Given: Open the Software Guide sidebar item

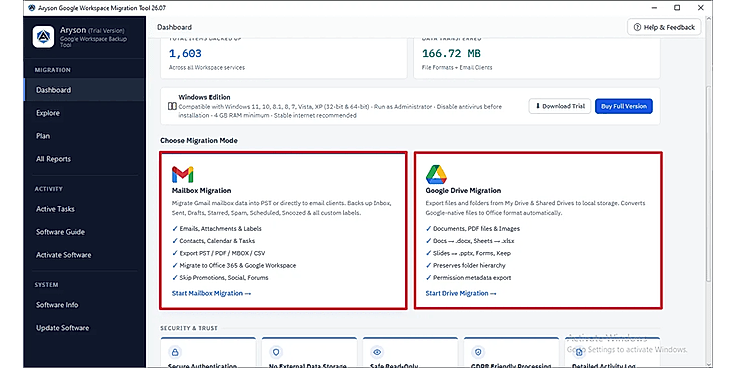Looking at the screenshot, I should point(84,232).
